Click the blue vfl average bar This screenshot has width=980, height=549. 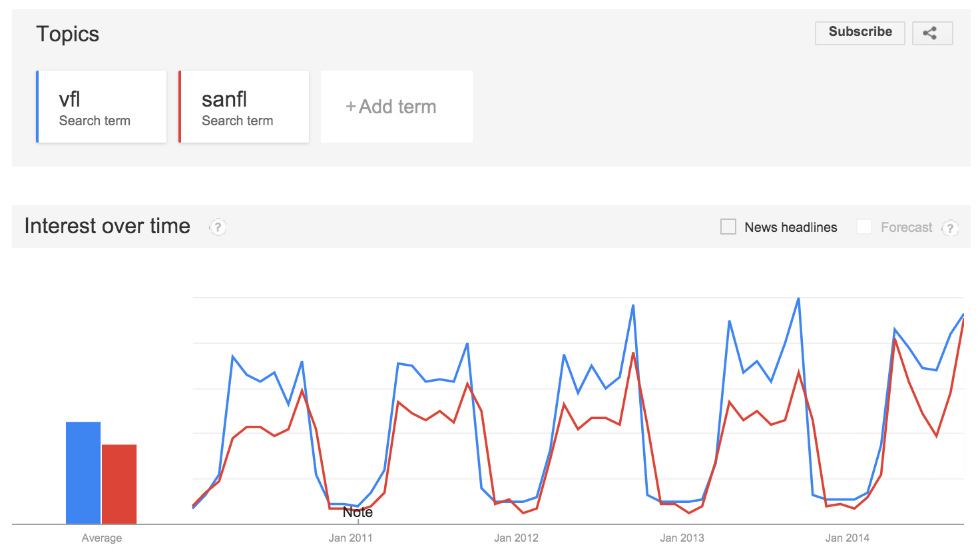[83, 472]
